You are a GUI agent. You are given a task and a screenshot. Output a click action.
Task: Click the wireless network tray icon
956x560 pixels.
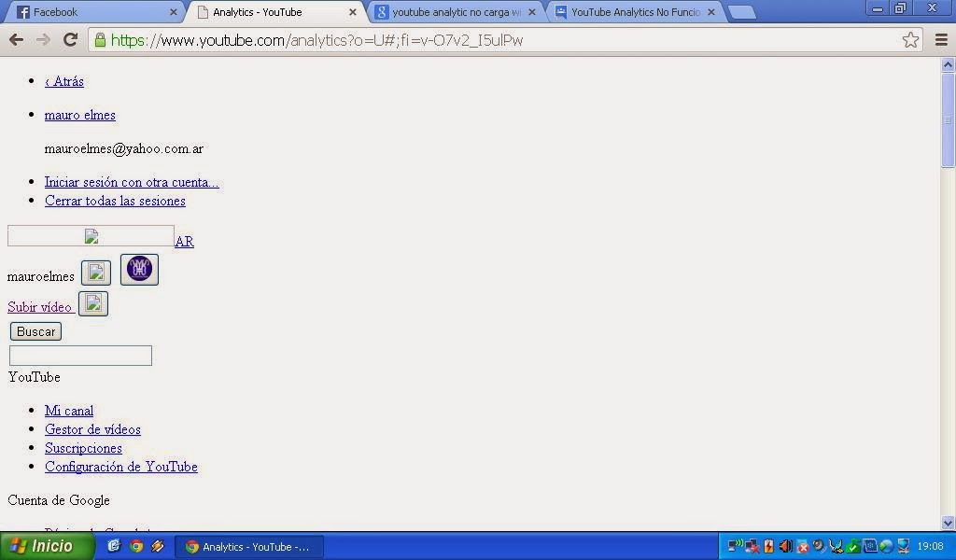(x=736, y=545)
